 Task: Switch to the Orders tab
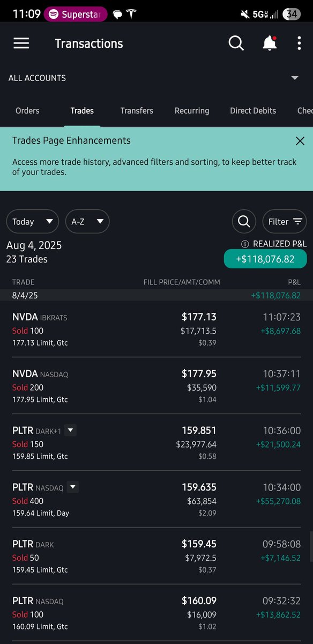coord(27,111)
